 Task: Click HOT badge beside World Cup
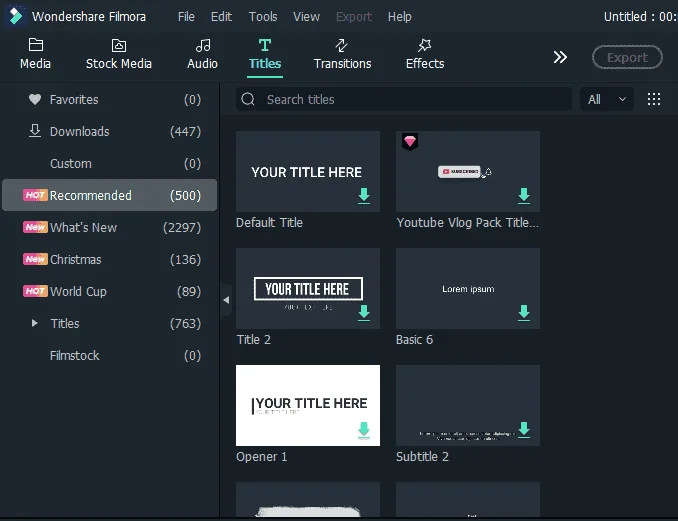pos(35,291)
